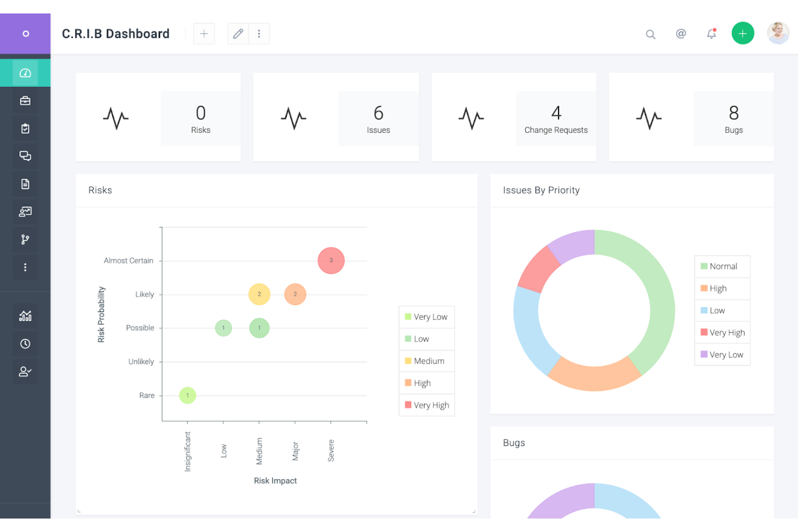Click the Risks panel heading

[100, 190]
